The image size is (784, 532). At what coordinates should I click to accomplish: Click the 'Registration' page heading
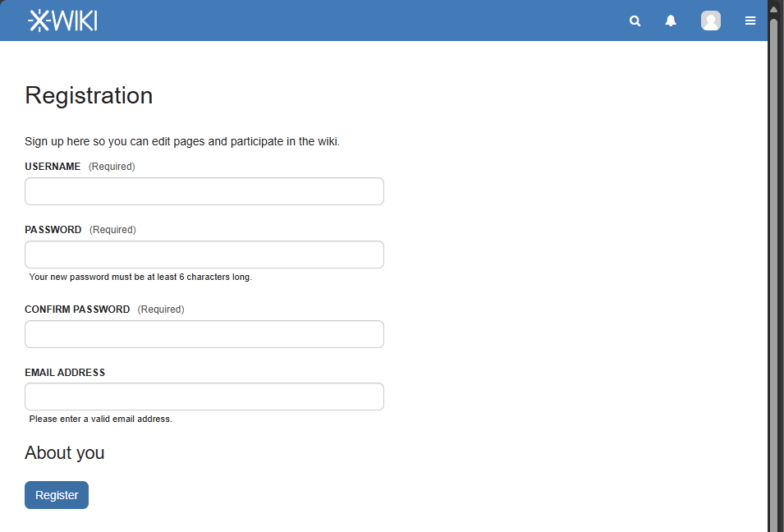(x=89, y=95)
